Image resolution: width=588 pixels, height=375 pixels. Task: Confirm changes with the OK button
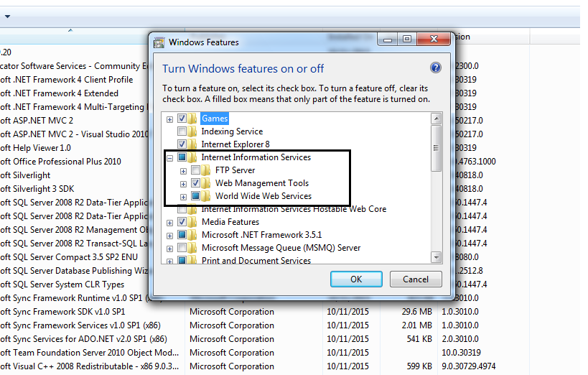click(x=356, y=279)
